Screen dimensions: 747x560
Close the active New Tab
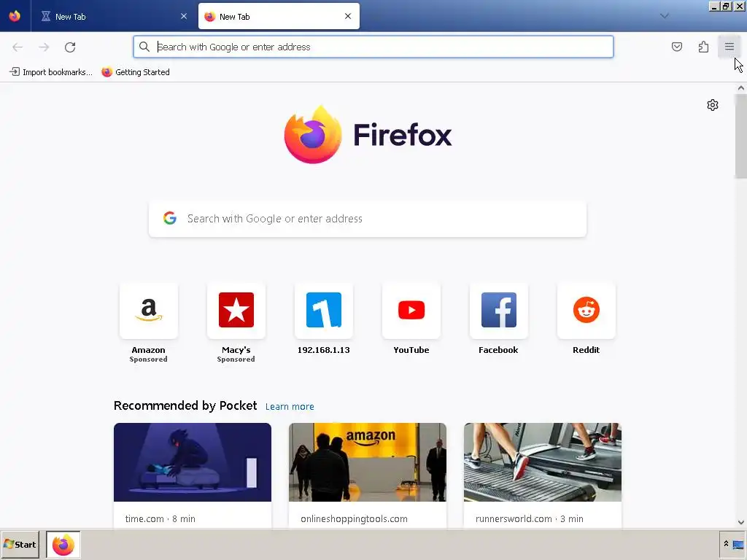(x=348, y=16)
